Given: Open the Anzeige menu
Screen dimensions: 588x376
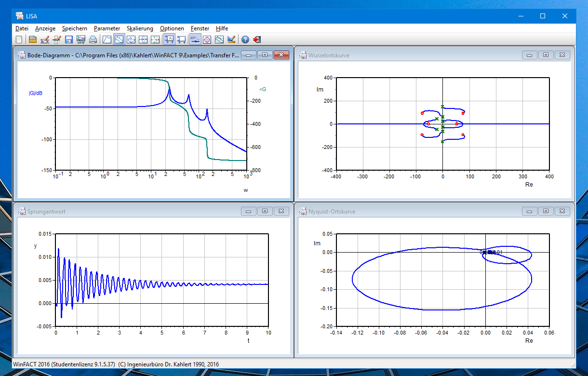Looking at the screenshot, I should click(45, 28).
